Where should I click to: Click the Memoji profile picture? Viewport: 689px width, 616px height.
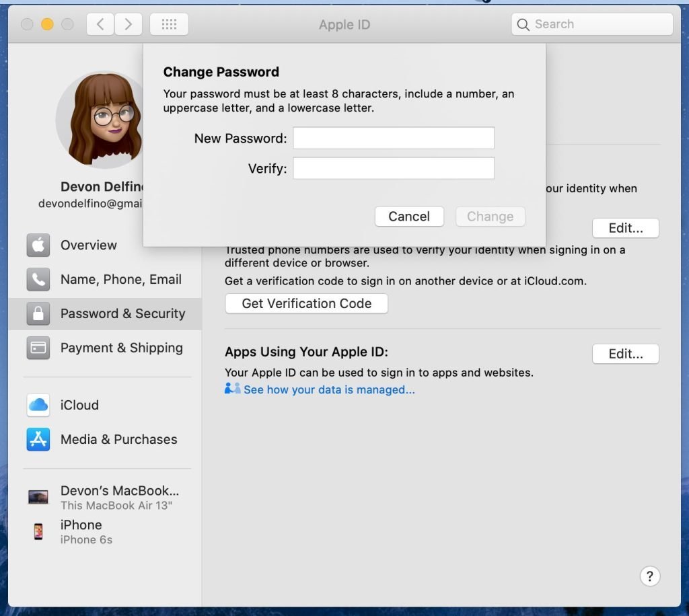[x=101, y=120]
